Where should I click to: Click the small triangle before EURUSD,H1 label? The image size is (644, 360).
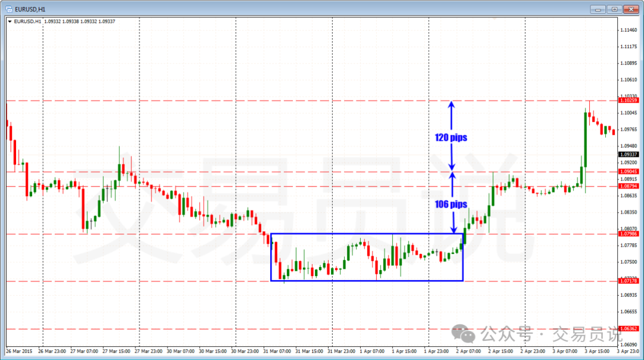coord(10,21)
